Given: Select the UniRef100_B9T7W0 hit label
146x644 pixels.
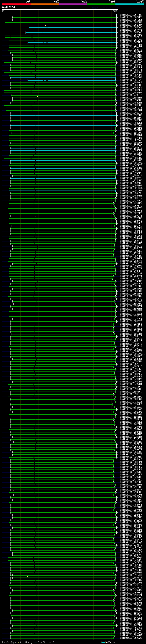Looking at the screenshot, I should [x=131, y=133].
